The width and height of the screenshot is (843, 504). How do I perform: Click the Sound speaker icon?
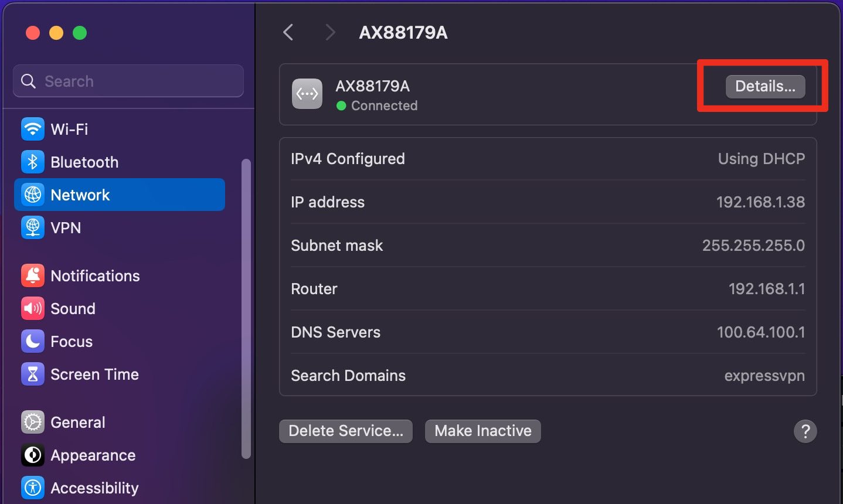[x=33, y=308]
